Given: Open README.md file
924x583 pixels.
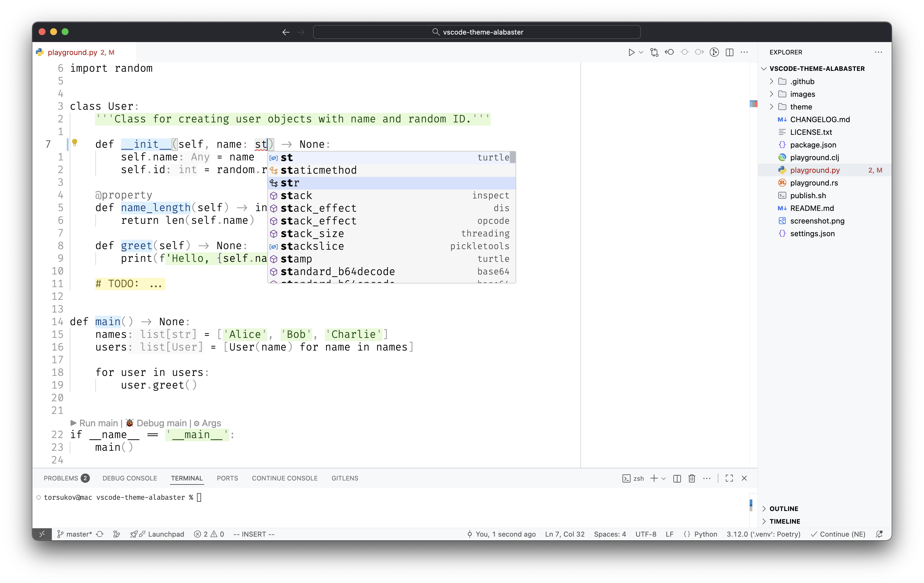Looking at the screenshot, I should tap(812, 208).
